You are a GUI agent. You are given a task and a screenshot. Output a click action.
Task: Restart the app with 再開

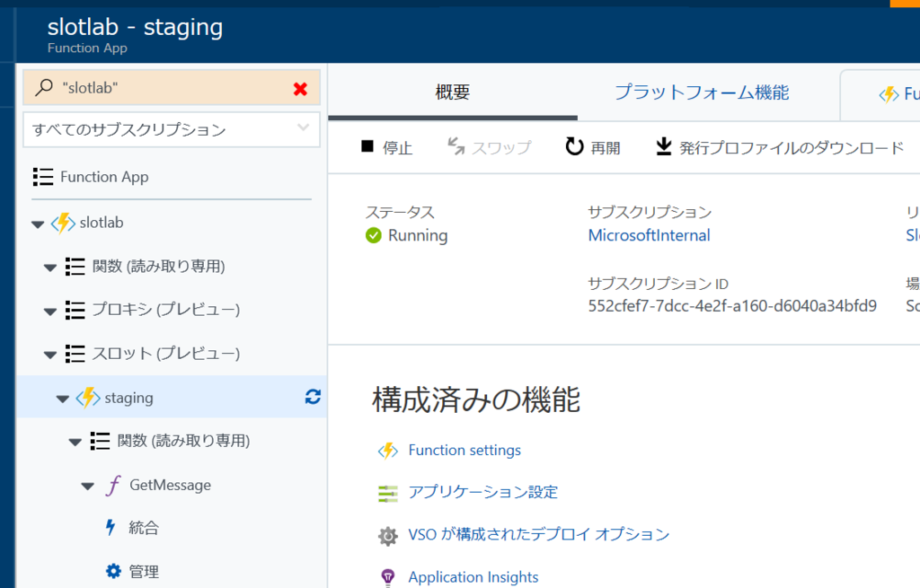coord(593,148)
